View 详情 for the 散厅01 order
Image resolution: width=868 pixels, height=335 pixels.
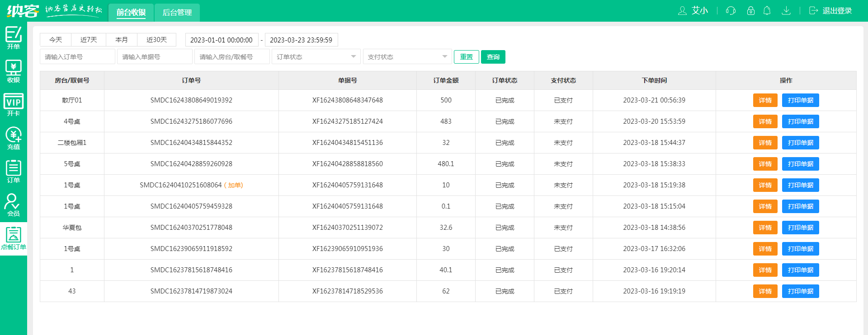point(765,100)
